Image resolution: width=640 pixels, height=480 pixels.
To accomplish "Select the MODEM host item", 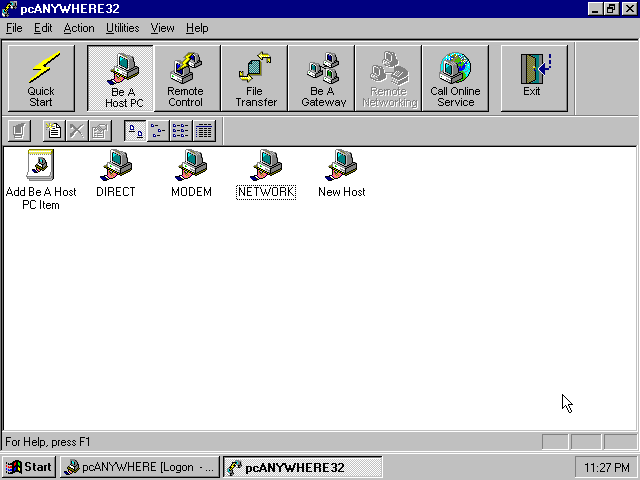I will [191, 174].
